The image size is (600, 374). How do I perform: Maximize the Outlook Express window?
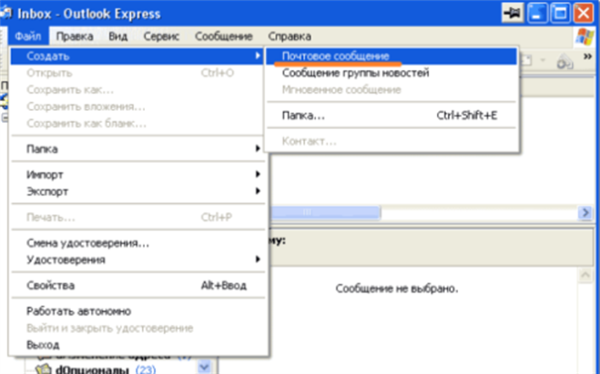point(560,14)
